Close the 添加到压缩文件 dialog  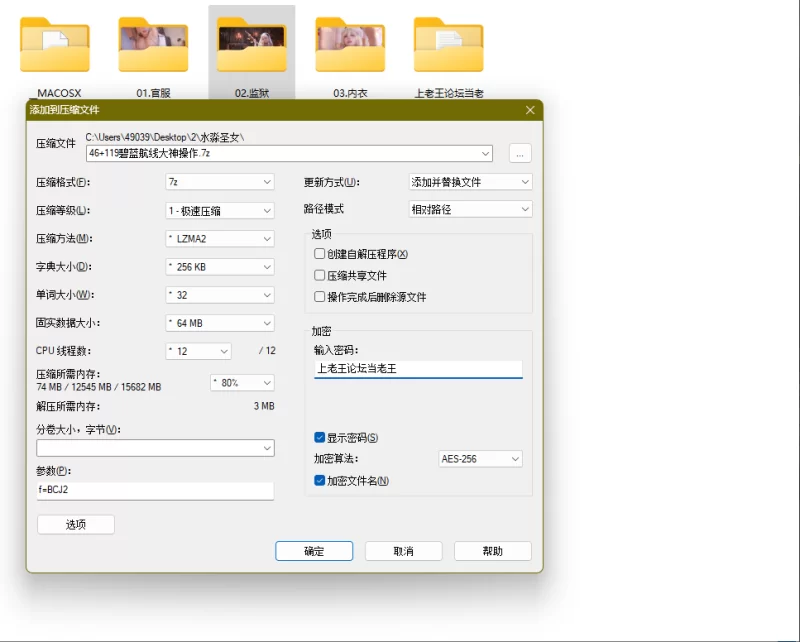530,110
